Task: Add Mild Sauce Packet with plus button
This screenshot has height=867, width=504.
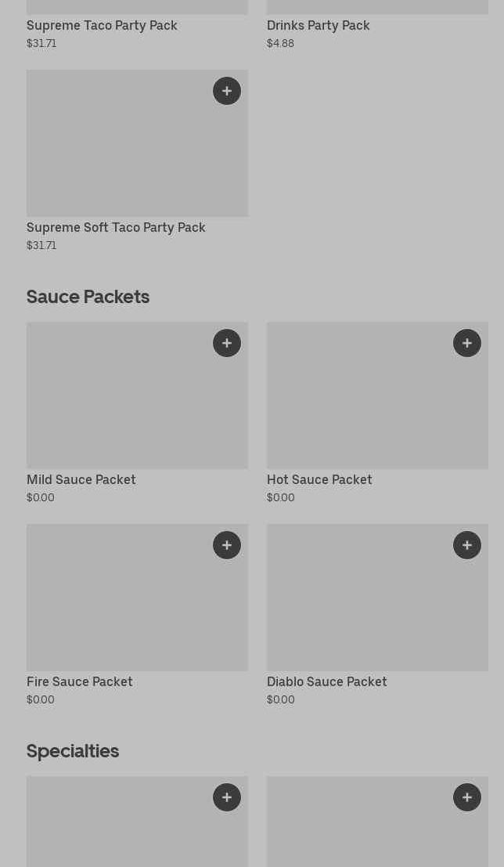Action: (x=227, y=343)
